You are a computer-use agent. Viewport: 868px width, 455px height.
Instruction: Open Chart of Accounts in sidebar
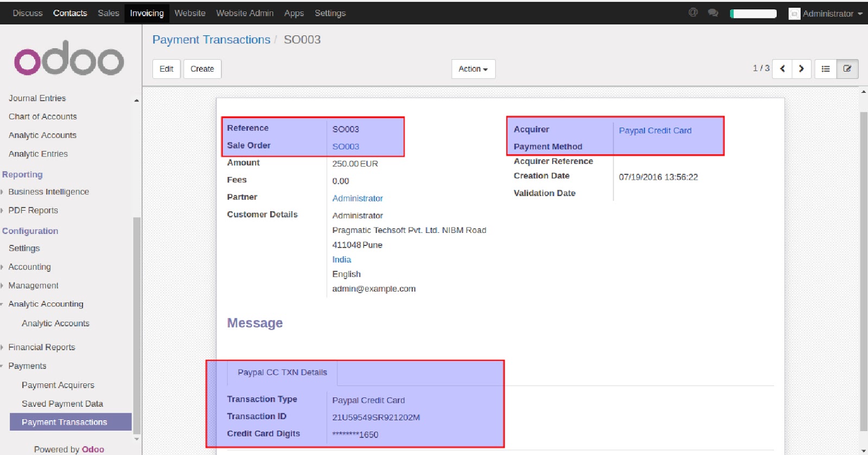point(42,117)
